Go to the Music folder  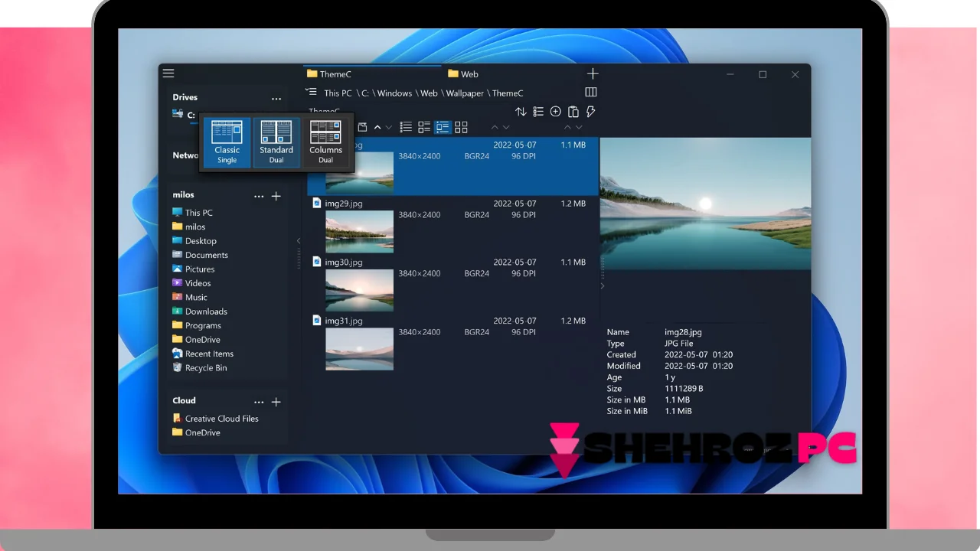pyautogui.click(x=190, y=297)
